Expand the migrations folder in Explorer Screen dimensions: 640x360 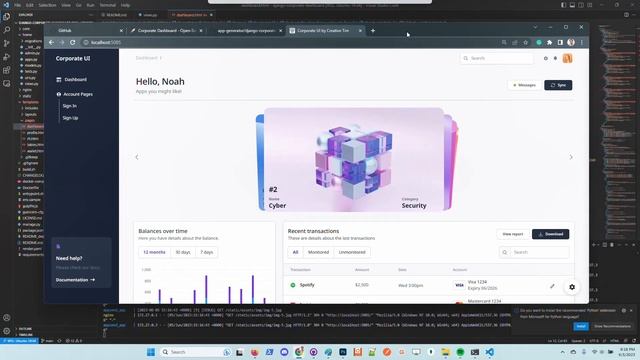[33, 41]
